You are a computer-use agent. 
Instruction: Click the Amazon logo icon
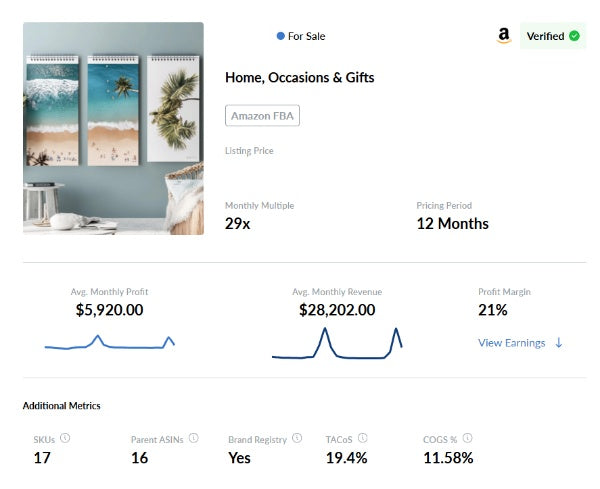(x=504, y=36)
